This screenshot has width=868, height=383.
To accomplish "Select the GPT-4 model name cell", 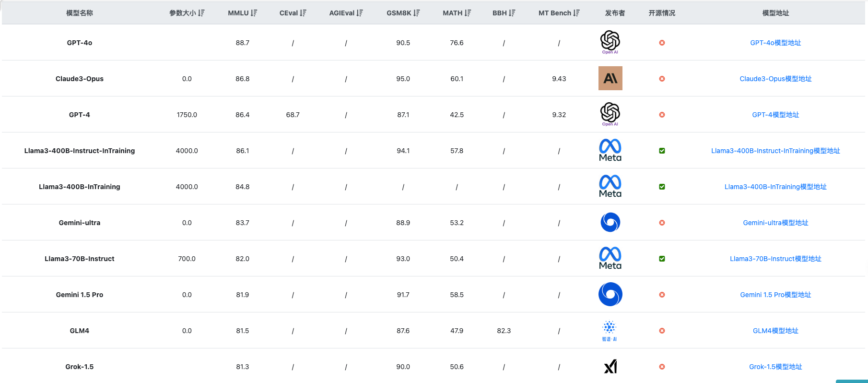I will [80, 115].
